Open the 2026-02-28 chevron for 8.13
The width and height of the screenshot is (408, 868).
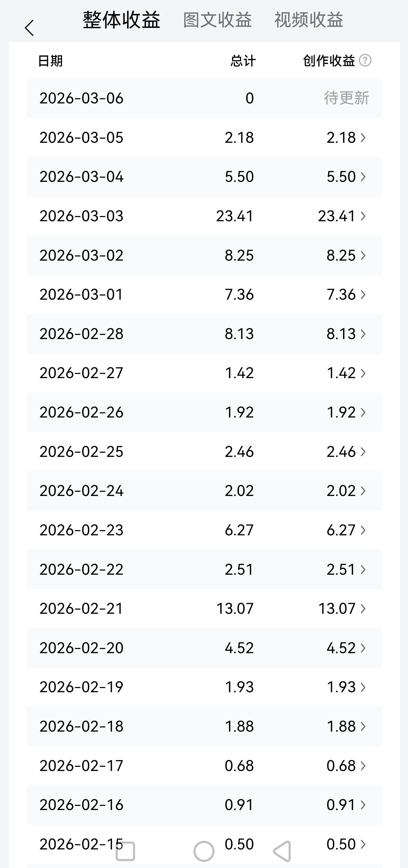coord(363,334)
